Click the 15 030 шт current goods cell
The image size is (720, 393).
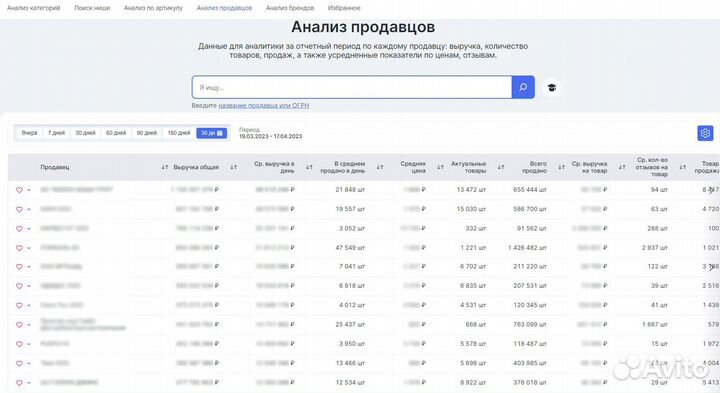[471, 209]
